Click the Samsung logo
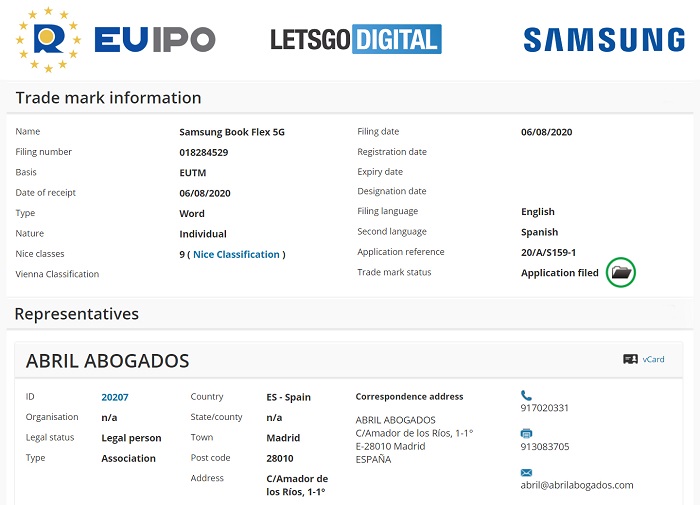Viewport: 700px width, 505px height. click(604, 40)
